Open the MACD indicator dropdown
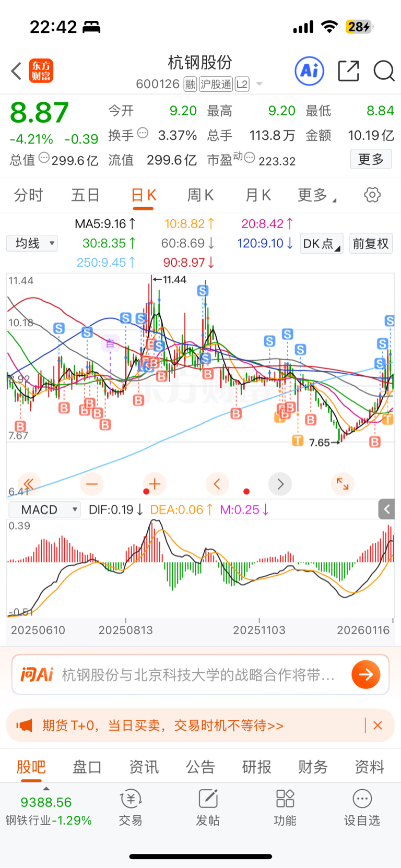 [44, 509]
